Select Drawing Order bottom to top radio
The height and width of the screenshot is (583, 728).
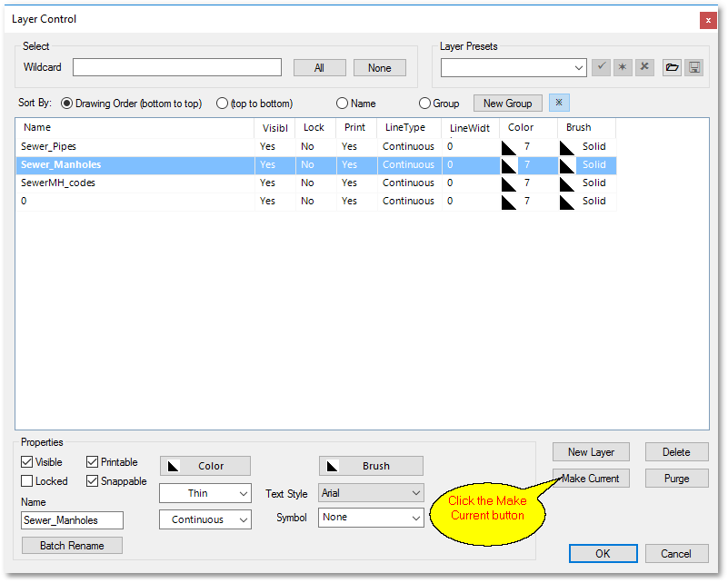click(67, 103)
